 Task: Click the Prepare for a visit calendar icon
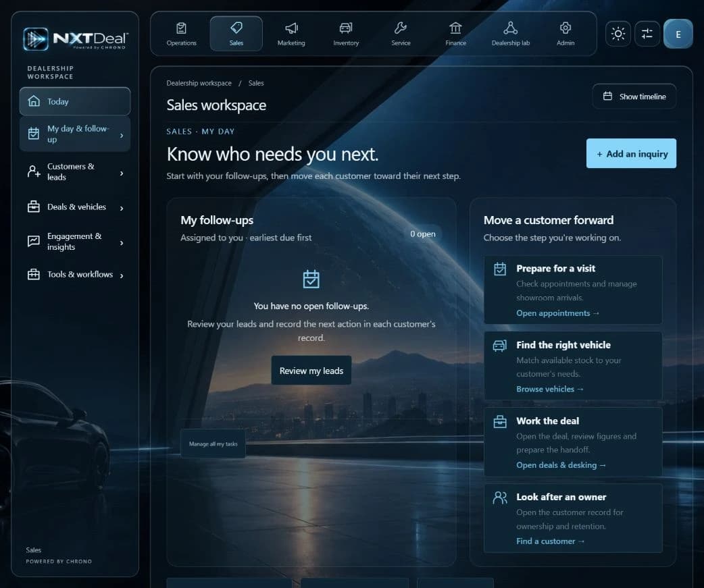(500, 269)
